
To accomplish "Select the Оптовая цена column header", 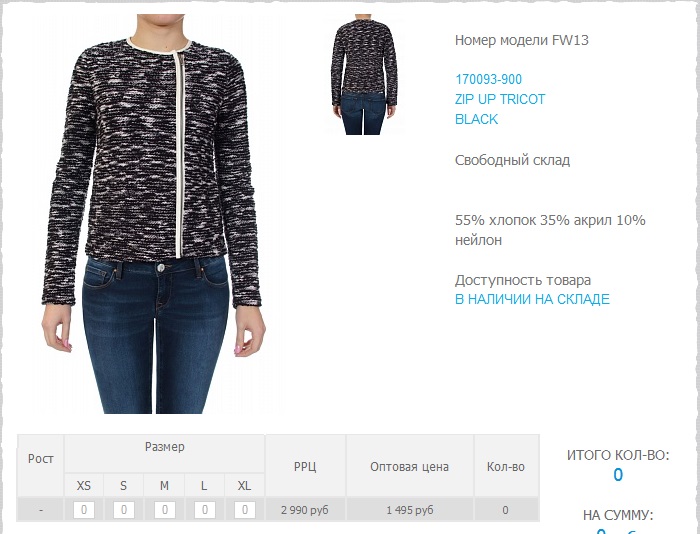I will (409, 467).
